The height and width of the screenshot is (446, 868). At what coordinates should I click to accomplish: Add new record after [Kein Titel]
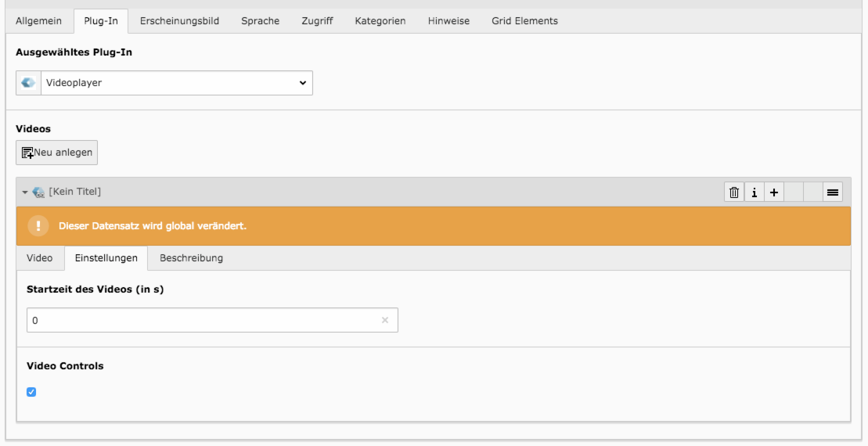coord(774,192)
